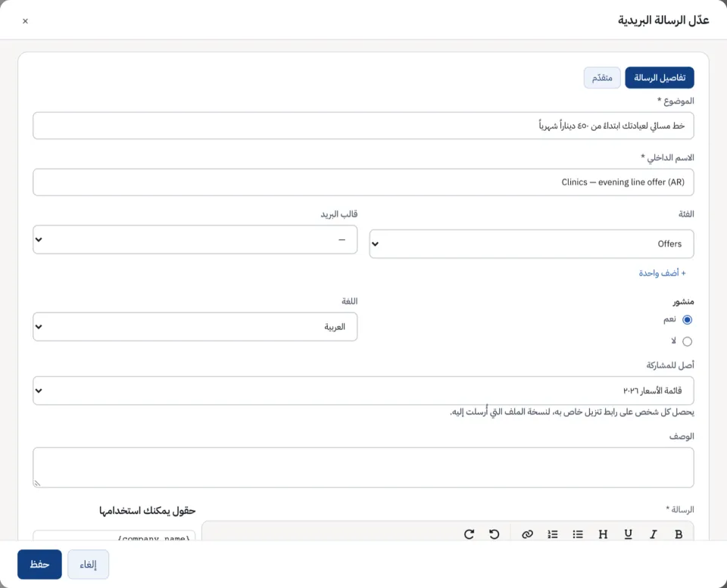Screen dimensions: 727x588
Task: Click the أضف واحدة add category link
Action: point(662,273)
